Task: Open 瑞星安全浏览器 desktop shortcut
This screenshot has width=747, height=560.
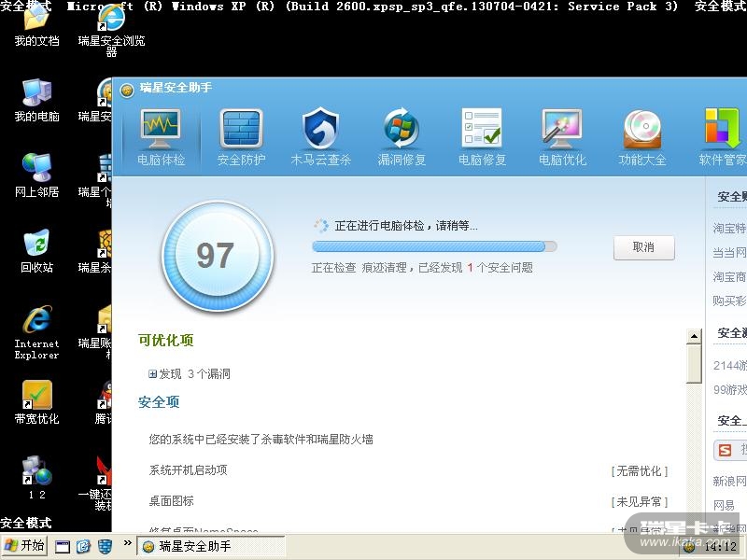Action: (111, 30)
